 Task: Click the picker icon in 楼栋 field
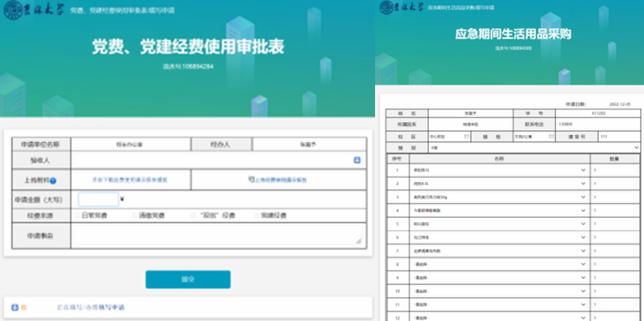coord(551,136)
